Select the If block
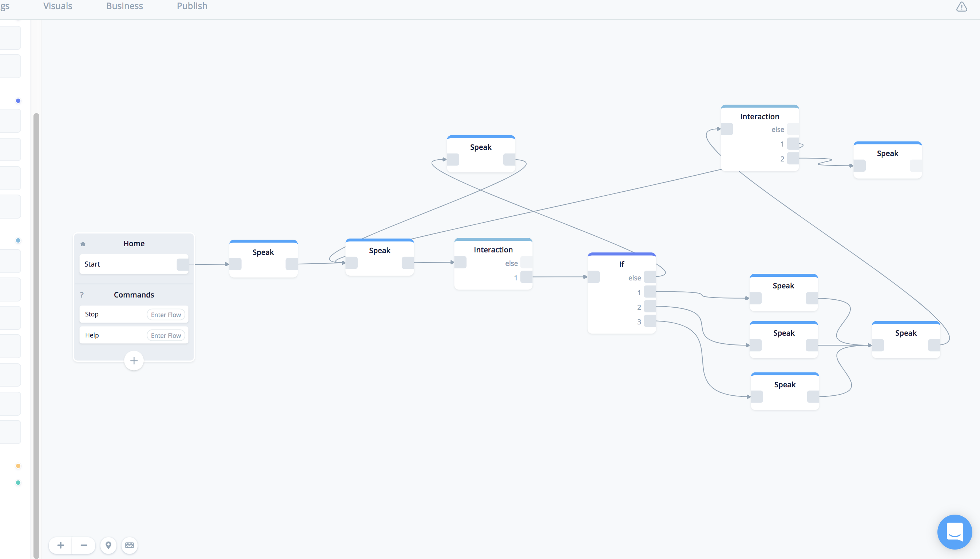The image size is (980, 559). (x=621, y=264)
